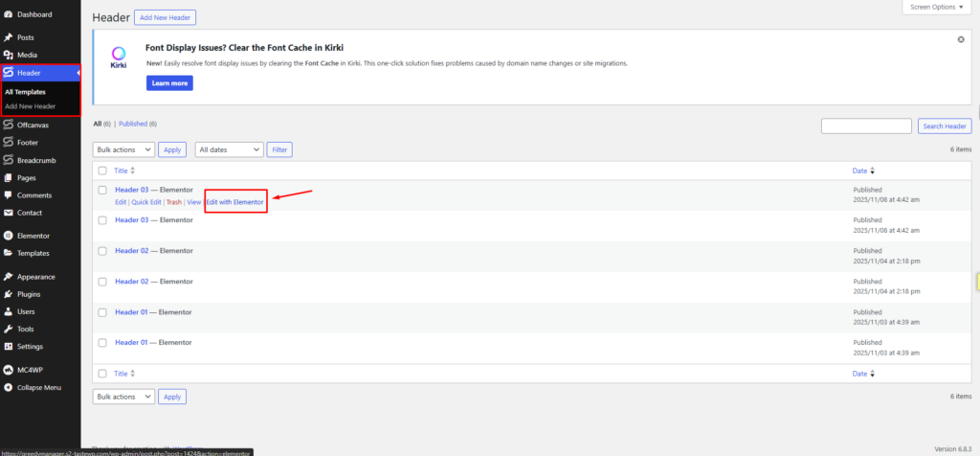
Task: Go to Footer in the sidebar menu
Action: tap(28, 143)
